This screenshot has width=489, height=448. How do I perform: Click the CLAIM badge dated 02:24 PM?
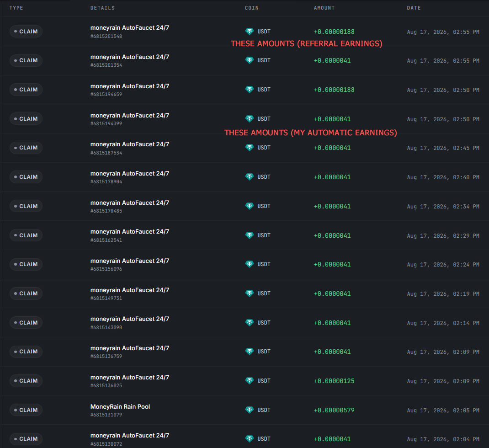tap(26, 264)
